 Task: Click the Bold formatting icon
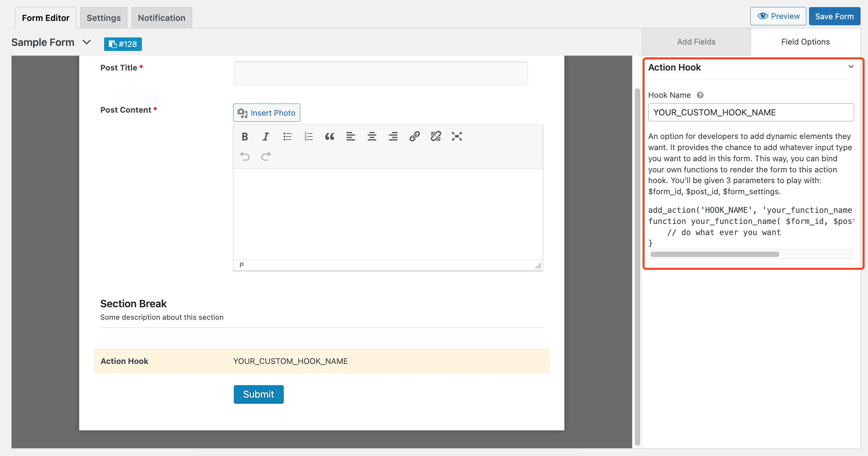pyautogui.click(x=245, y=136)
